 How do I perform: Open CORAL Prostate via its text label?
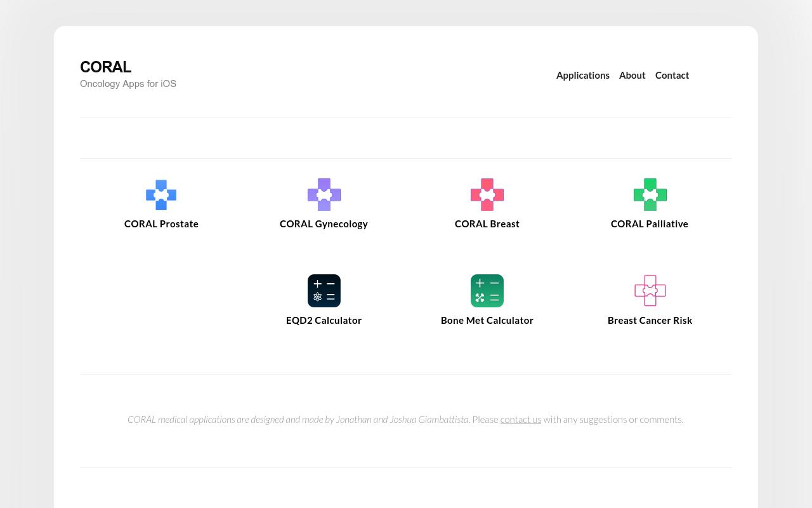point(161,224)
